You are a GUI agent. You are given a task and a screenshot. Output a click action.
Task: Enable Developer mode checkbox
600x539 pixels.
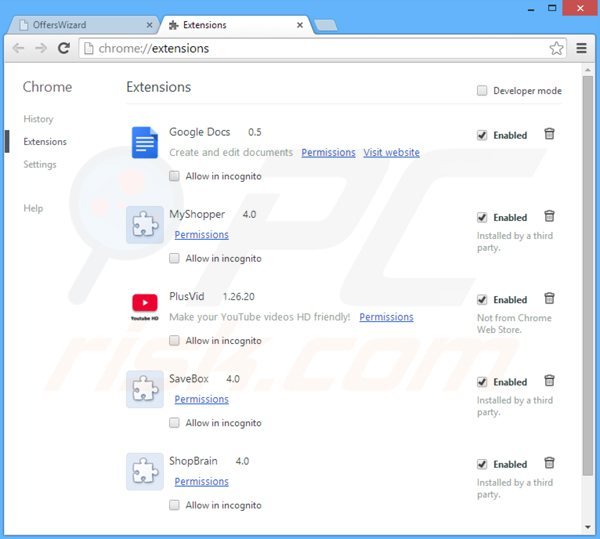tap(482, 91)
